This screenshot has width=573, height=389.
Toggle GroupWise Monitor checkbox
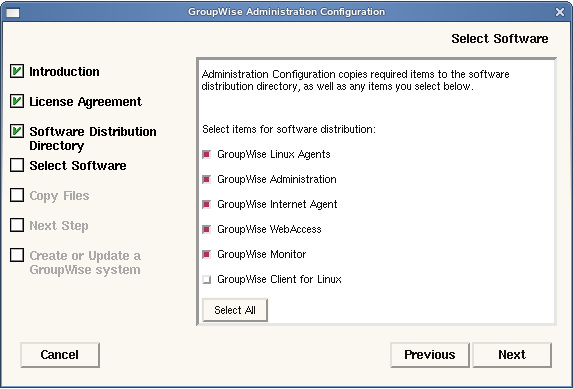207,254
